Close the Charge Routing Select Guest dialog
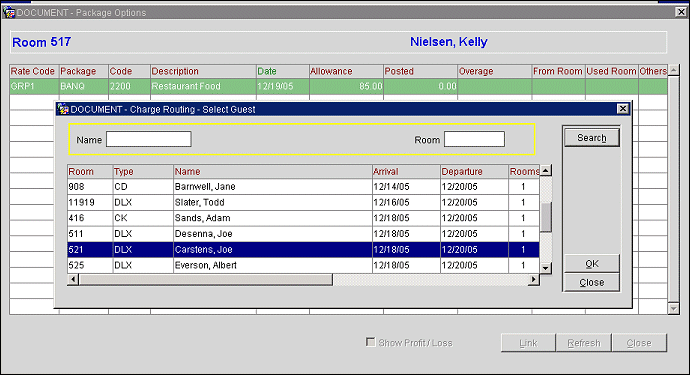 coord(623,109)
